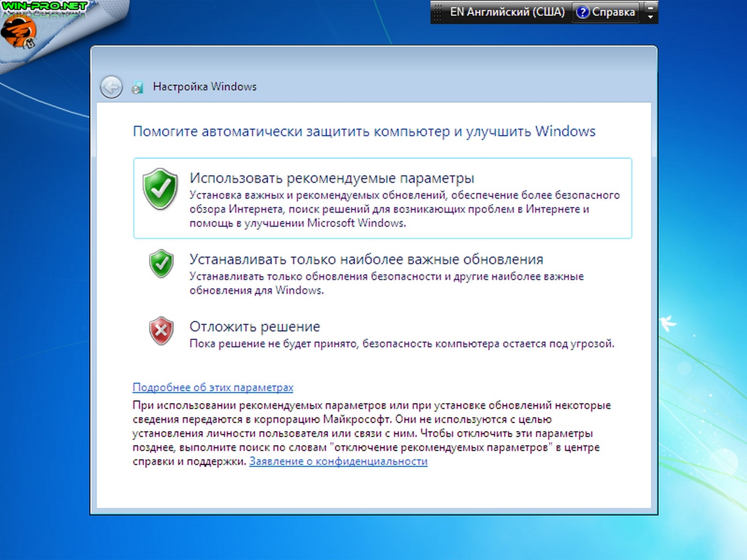This screenshot has width=747, height=560.
Task: Open the "Справка" help button
Action: [606, 12]
